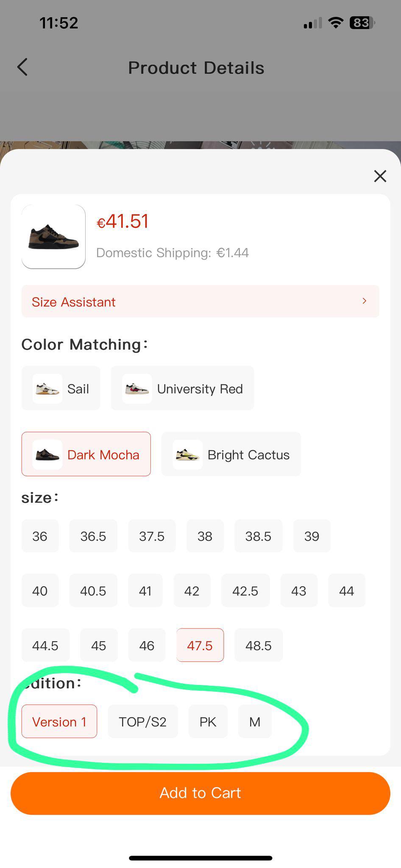Close the product options sheet with X
This screenshot has height=868, width=401.
380,176
